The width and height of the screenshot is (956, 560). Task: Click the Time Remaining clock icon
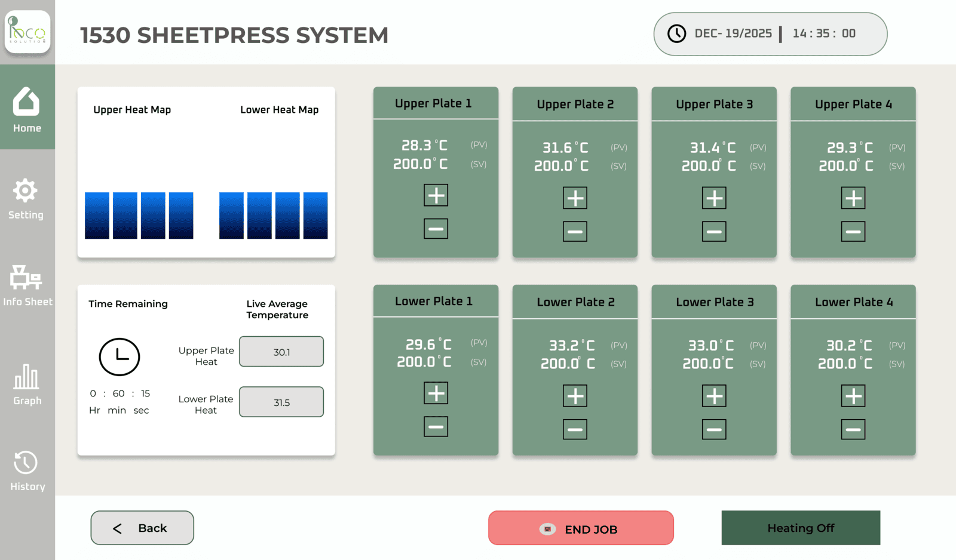pyautogui.click(x=119, y=357)
